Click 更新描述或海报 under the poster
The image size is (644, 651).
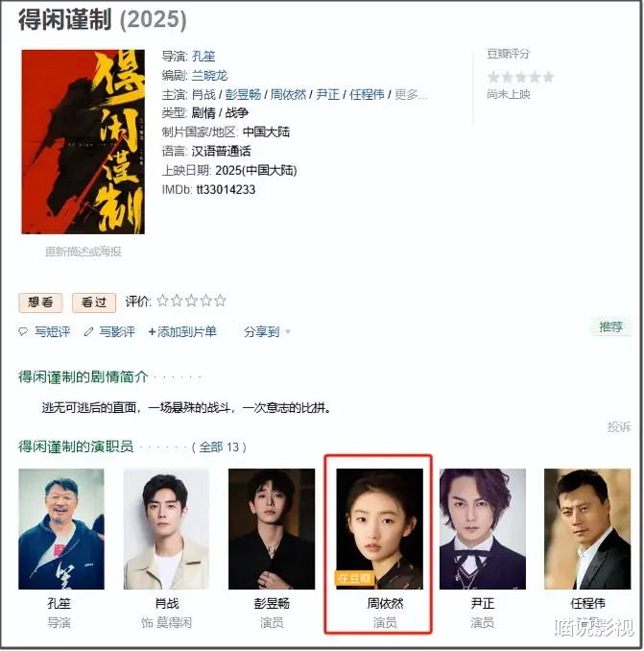pyautogui.click(x=83, y=252)
